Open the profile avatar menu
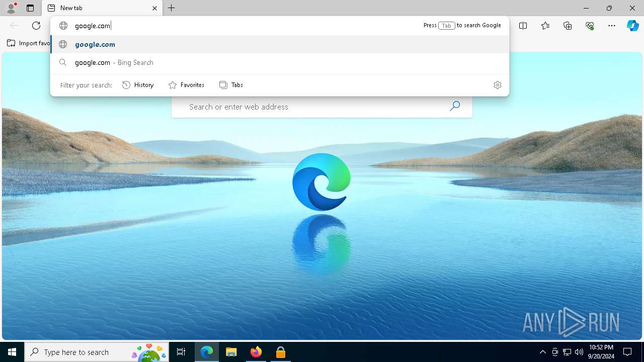644x362 pixels. (11, 8)
